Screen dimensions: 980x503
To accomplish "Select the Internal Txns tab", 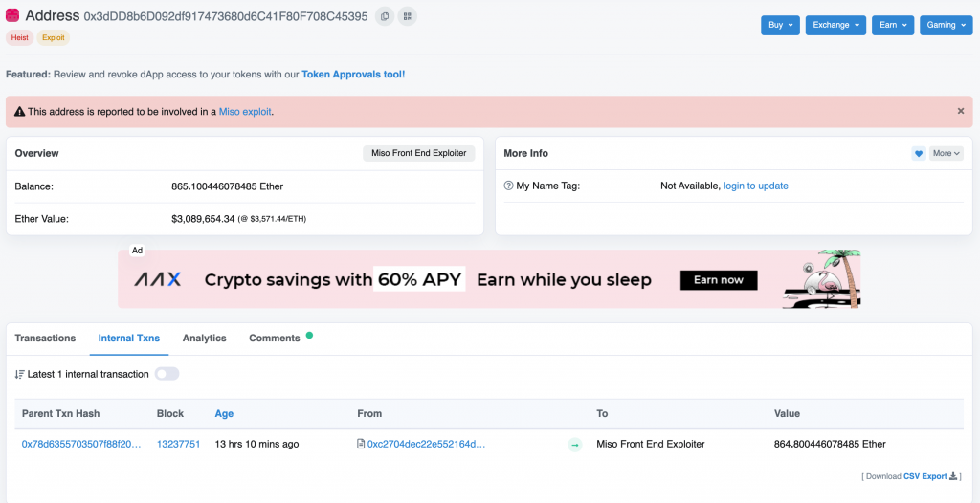I will click(129, 338).
